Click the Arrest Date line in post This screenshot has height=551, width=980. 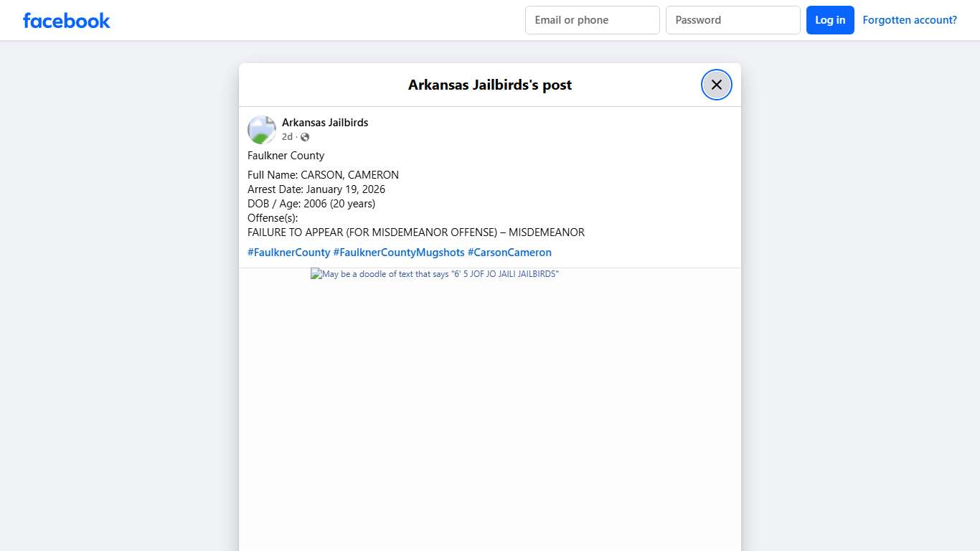pos(316,189)
